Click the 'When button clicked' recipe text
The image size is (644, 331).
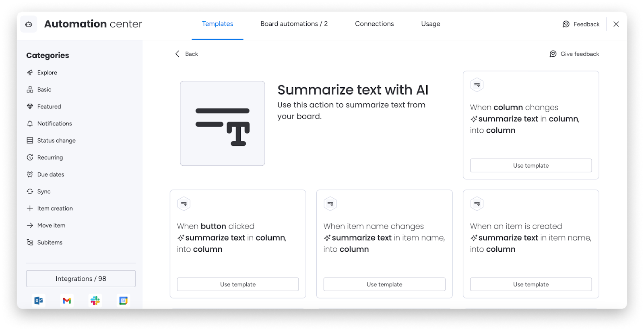click(232, 238)
